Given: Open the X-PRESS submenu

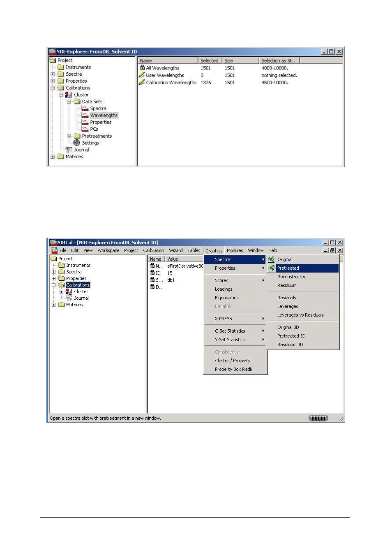Looking at the screenshot, I should (x=235, y=319).
